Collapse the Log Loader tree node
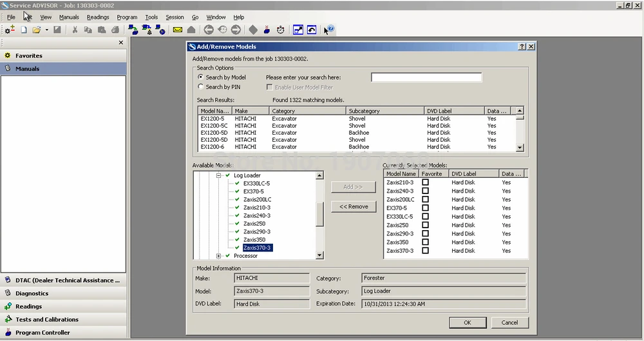 (219, 175)
